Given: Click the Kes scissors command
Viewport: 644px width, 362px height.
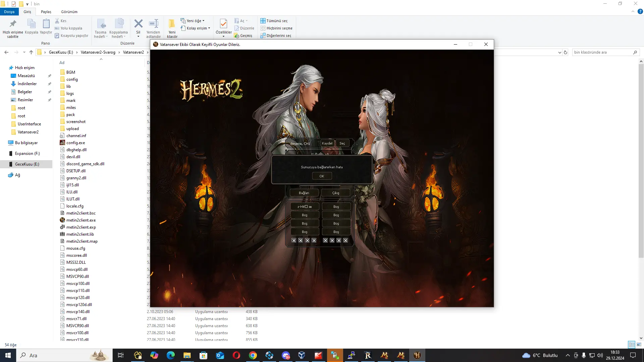Looking at the screenshot, I should click(x=61, y=21).
